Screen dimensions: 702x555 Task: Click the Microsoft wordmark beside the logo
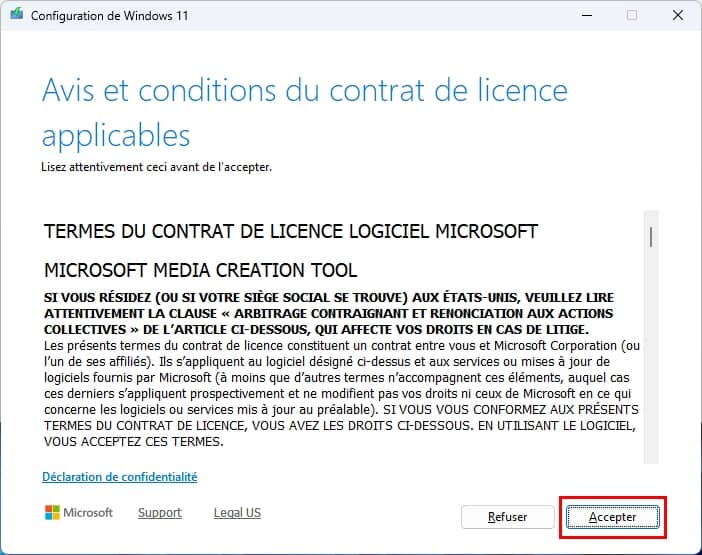tap(88, 513)
